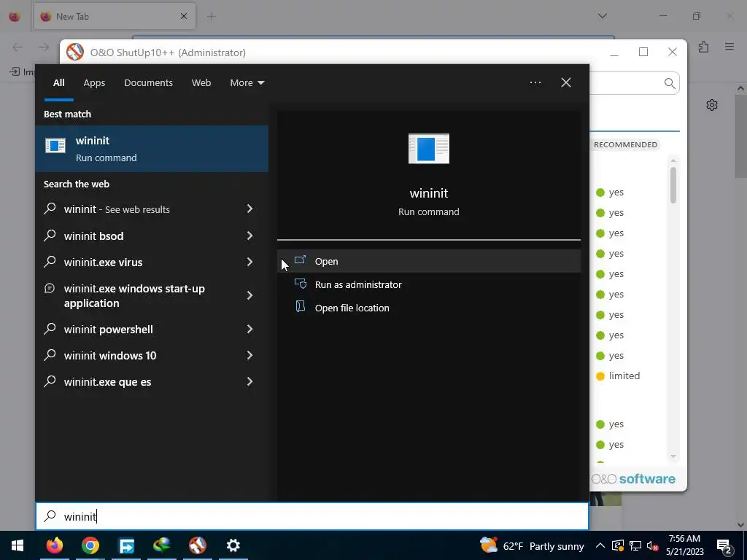Open Settings gear on the taskbar
This screenshot has width=747, height=560.
coord(233,545)
